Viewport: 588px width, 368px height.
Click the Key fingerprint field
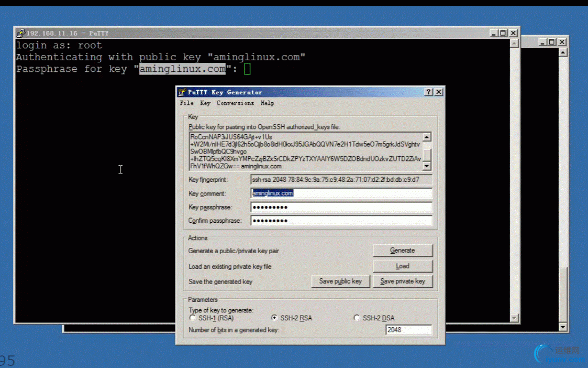pos(341,179)
